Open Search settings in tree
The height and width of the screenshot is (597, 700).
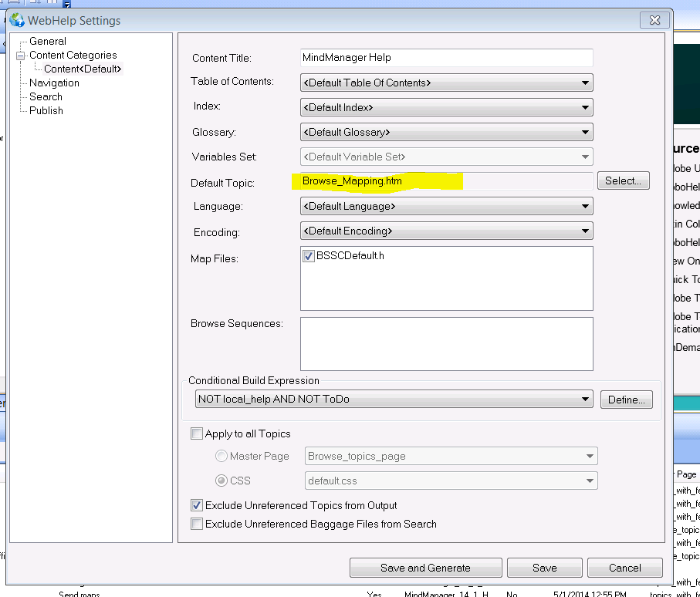click(46, 96)
